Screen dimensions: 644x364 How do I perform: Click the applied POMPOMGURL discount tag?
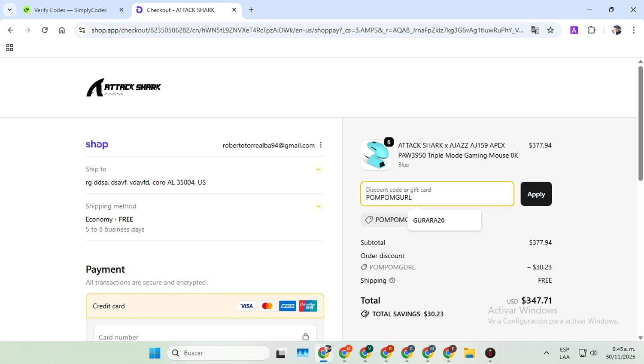pyautogui.click(x=385, y=220)
